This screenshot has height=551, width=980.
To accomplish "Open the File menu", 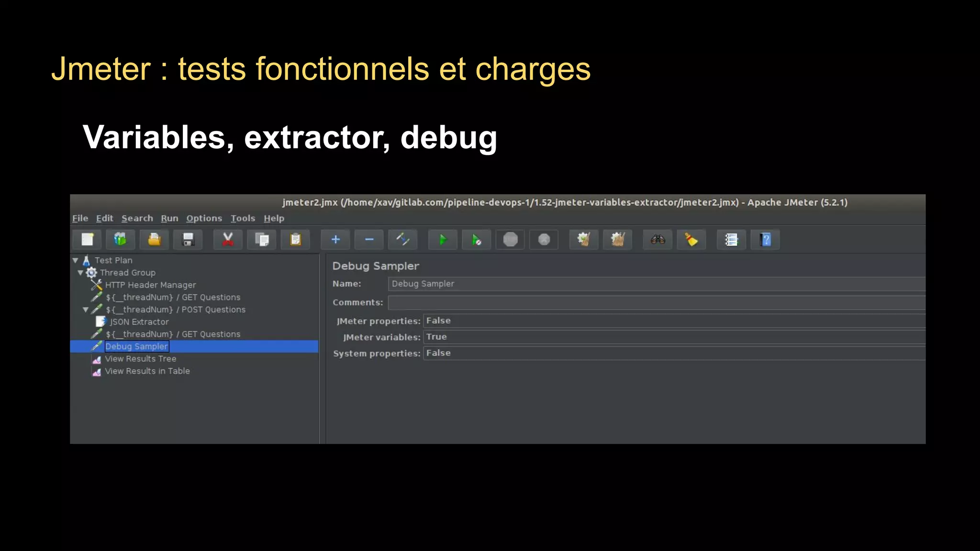I will coord(80,219).
